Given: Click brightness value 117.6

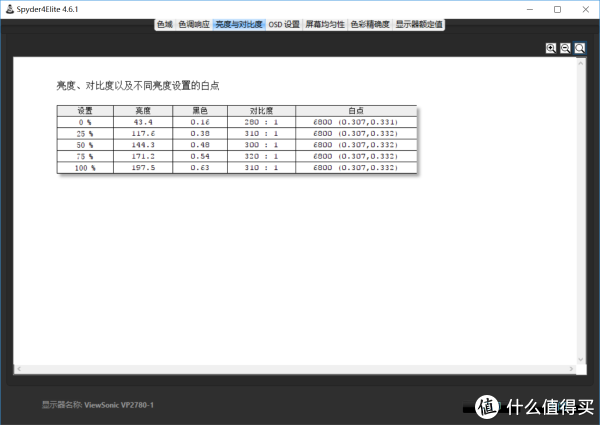Looking at the screenshot, I should coord(143,134).
